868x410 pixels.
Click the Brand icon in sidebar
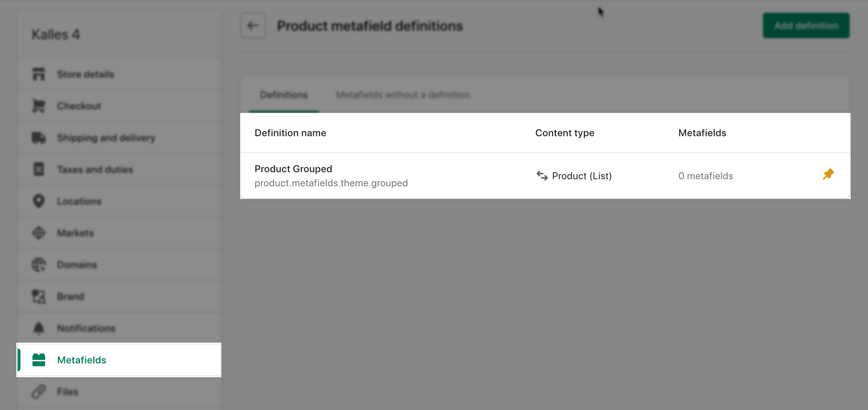tap(39, 296)
